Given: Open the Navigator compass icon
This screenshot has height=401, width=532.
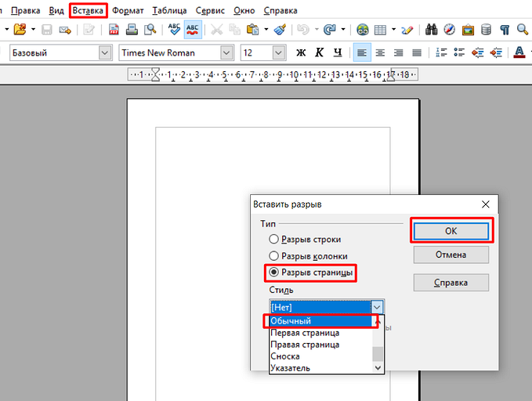Looking at the screenshot, I should [449, 30].
